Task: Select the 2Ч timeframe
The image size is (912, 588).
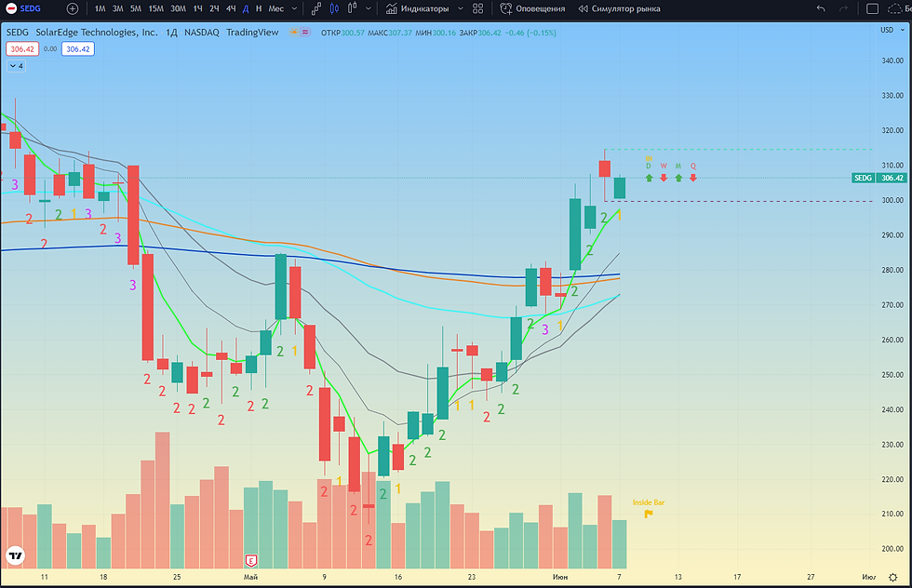Action: point(214,8)
